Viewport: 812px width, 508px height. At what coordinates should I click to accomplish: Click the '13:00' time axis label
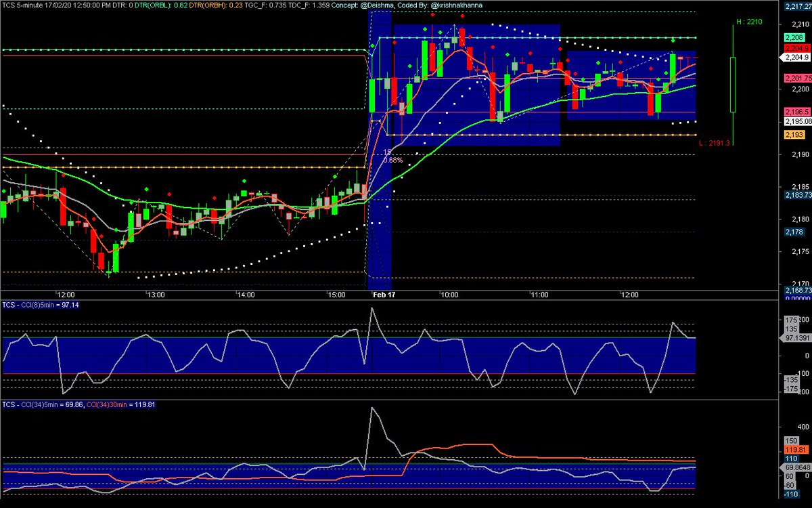point(156,295)
